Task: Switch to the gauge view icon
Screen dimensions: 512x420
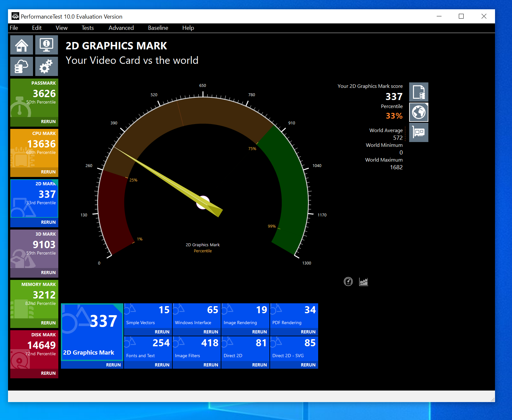Action: pos(348,281)
